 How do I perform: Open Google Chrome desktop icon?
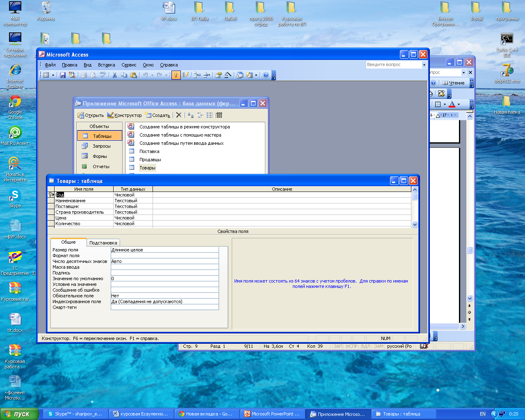click(15, 107)
